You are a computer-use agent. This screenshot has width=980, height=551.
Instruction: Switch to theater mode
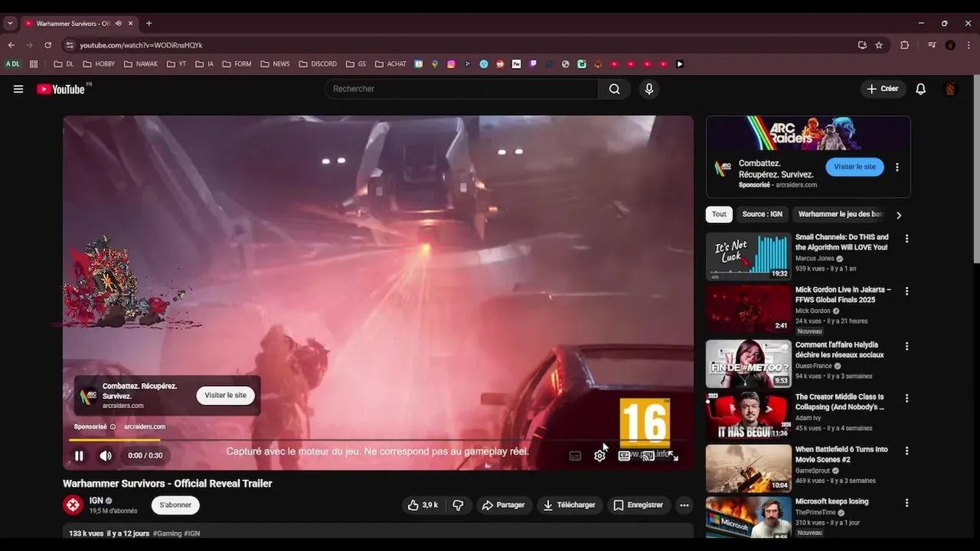coord(624,455)
